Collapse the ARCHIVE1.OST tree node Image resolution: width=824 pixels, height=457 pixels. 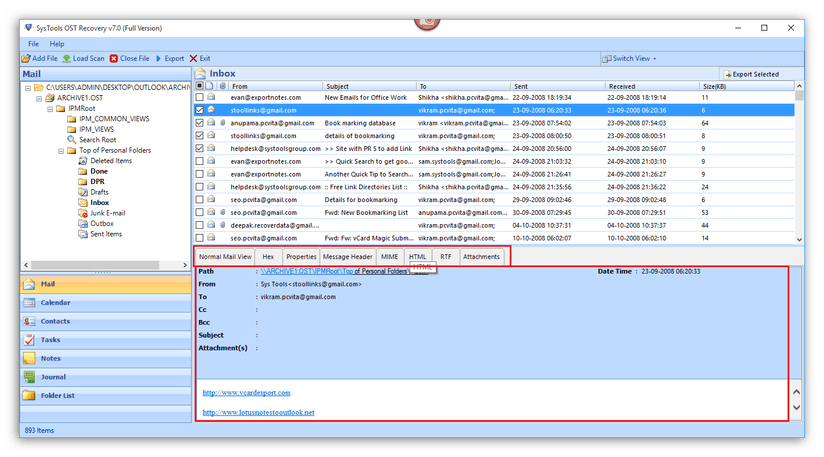tap(39, 98)
